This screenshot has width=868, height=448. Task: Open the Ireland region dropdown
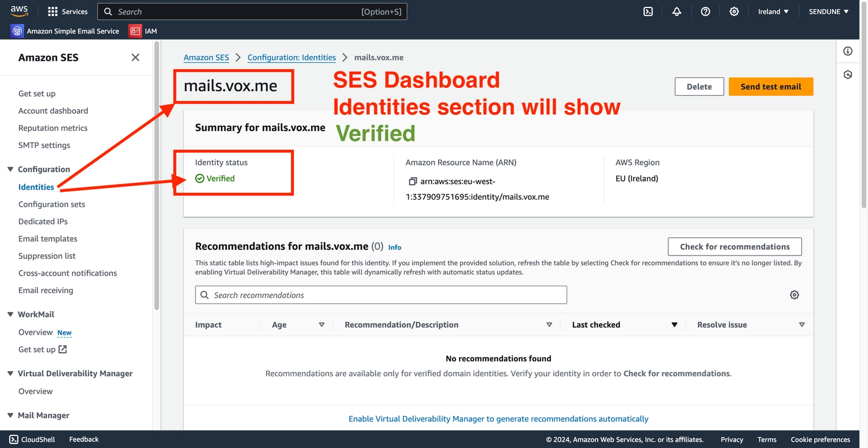click(x=773, y=12)
